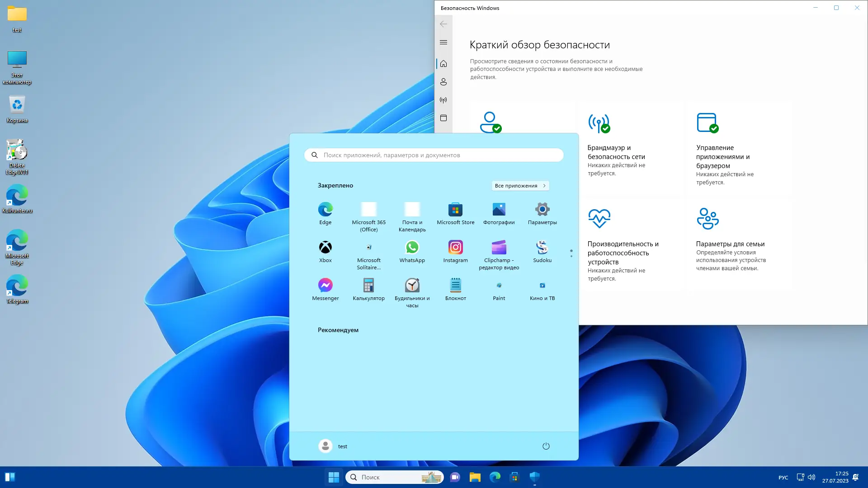Go to next pinned apps page dot
This screenshot has width=868, height=488.
tap(571, 256)
